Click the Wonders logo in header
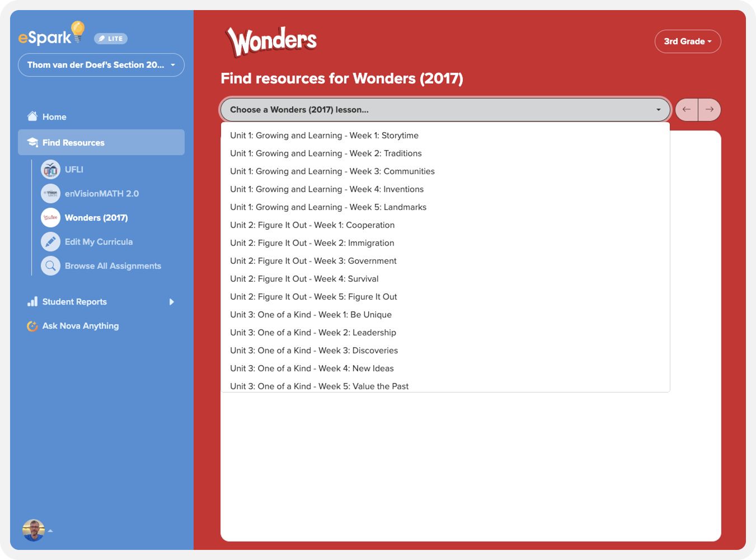Viewport: 756px width, 560px height. coord(271,41)
